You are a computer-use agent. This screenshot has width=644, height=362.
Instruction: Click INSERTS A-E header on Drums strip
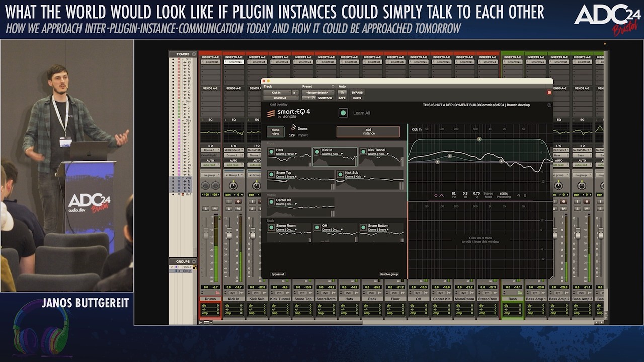click(x=210, y=57)
